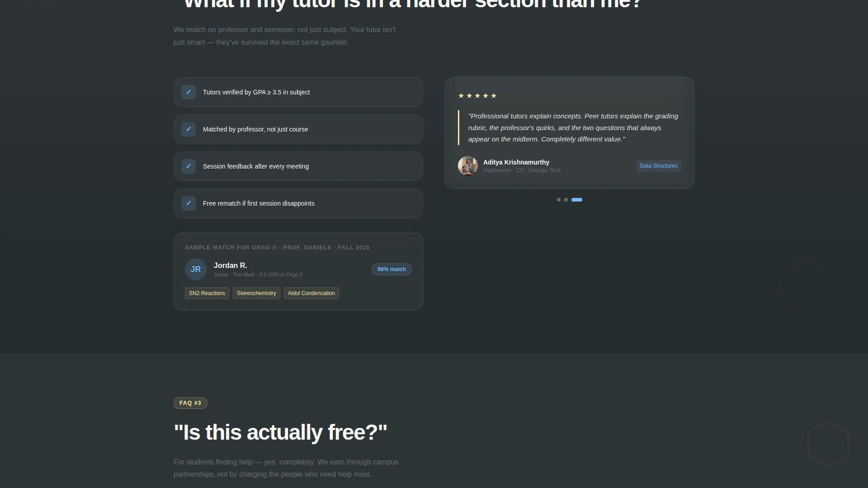Select the SN2 Reactions tag

tap(207, 293)
